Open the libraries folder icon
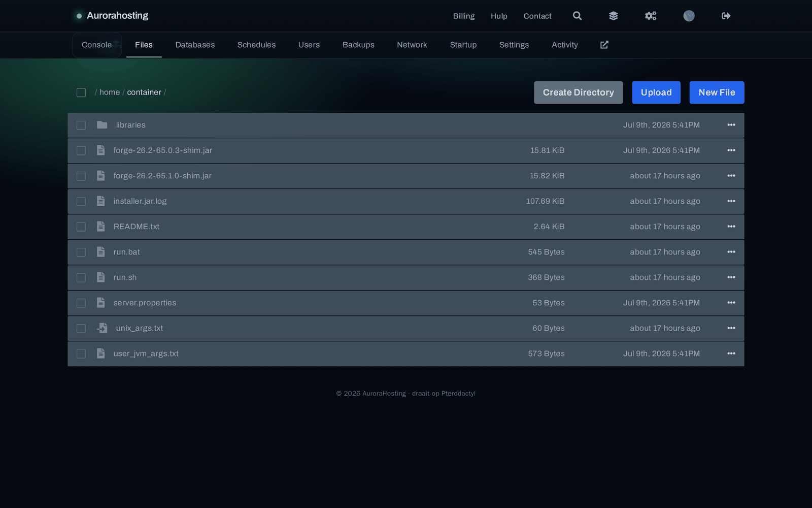 (102, 125)
